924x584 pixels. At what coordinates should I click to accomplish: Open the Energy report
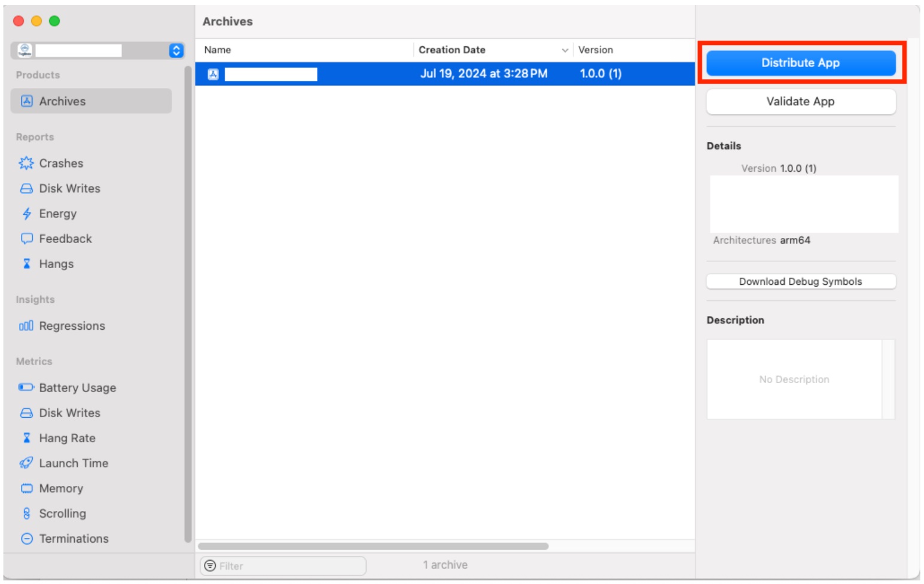(x=58, y=214)
